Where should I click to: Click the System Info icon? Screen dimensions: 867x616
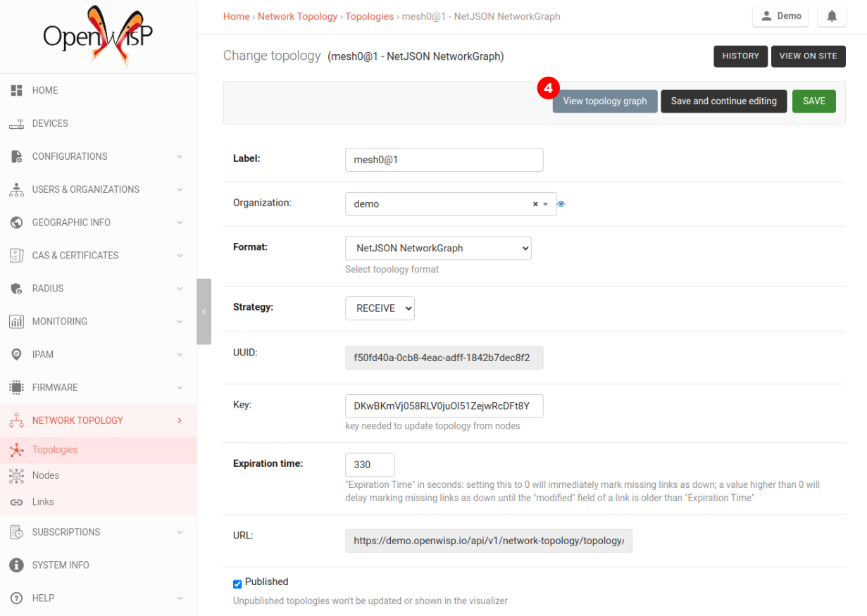pyautogui.click(x=17, y=565)
